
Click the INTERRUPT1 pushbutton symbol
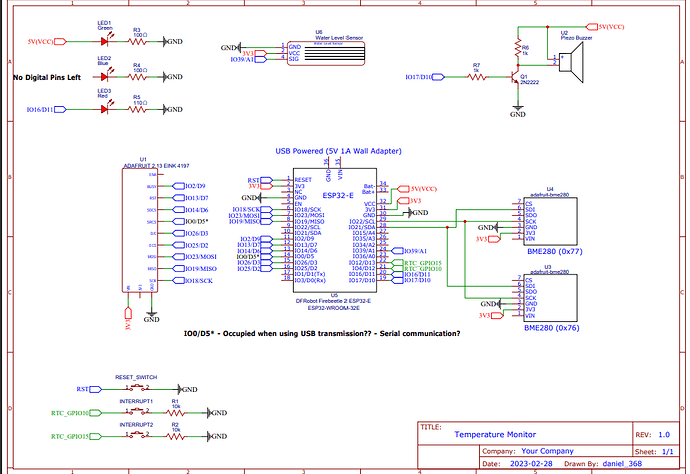138,411
